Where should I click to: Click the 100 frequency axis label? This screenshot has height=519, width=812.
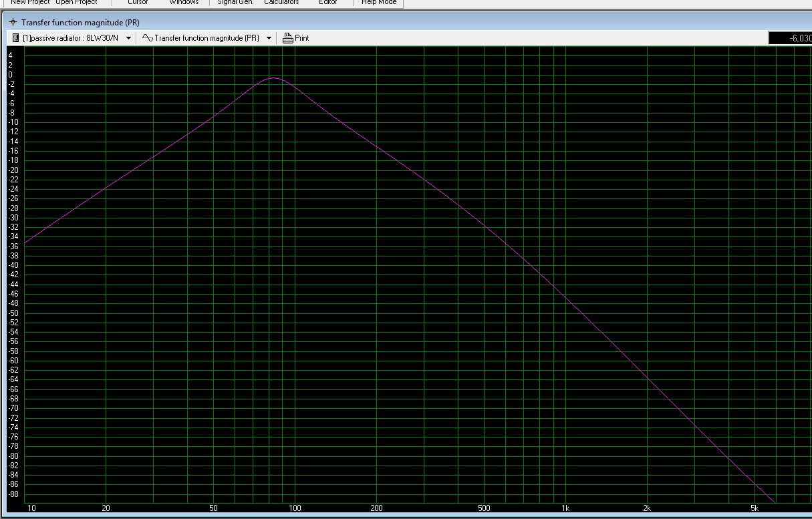pyautogui.click(x=295, y=508)
